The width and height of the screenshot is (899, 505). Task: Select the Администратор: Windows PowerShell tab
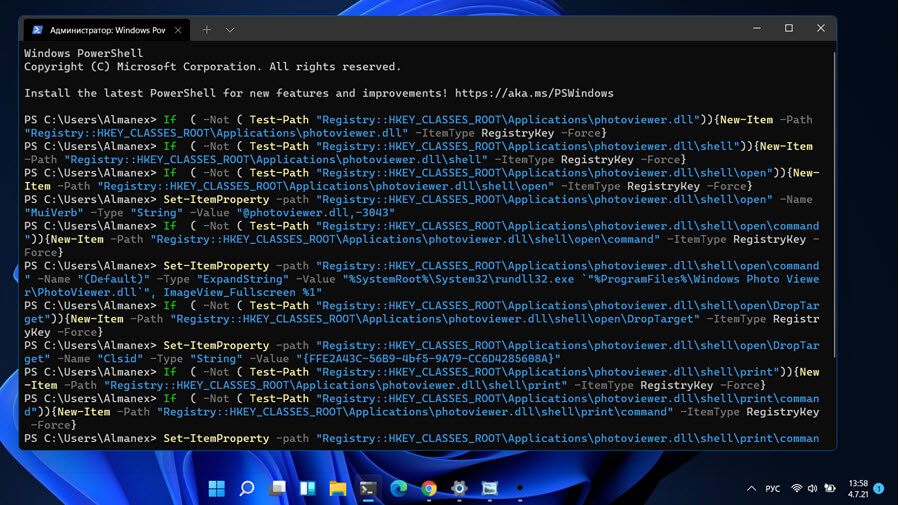(107, 30)
